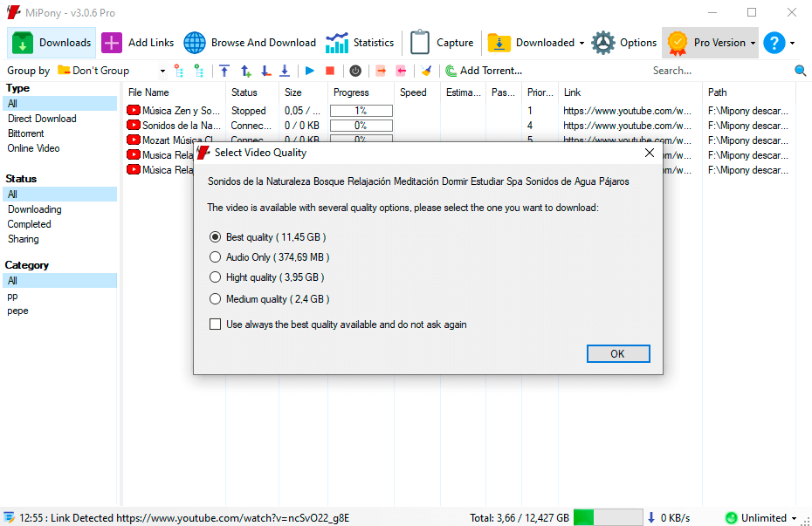Open the Browse And Download tab
Viewport: 812px width, 526px height.
pos(250,43)
